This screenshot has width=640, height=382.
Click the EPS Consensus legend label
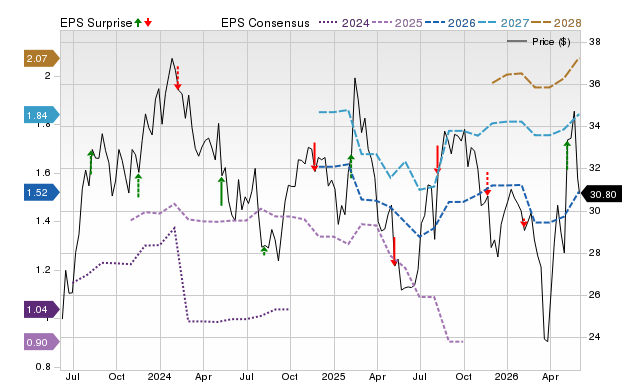tap(265, 23)
